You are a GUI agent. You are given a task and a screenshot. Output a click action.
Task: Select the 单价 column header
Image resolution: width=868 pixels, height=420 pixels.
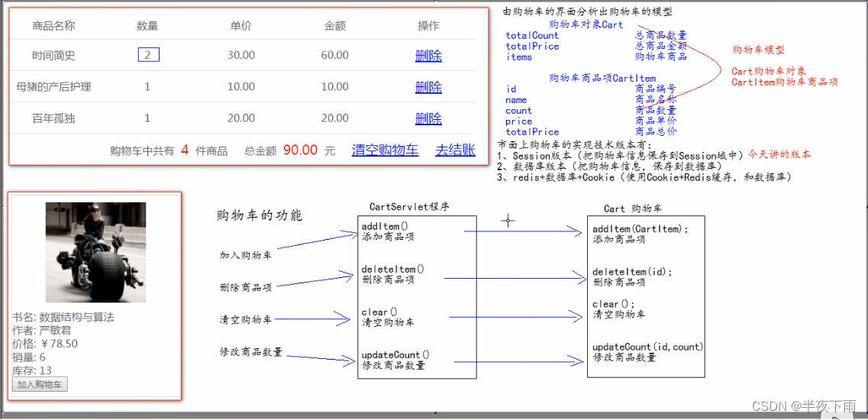pos(240,25)
